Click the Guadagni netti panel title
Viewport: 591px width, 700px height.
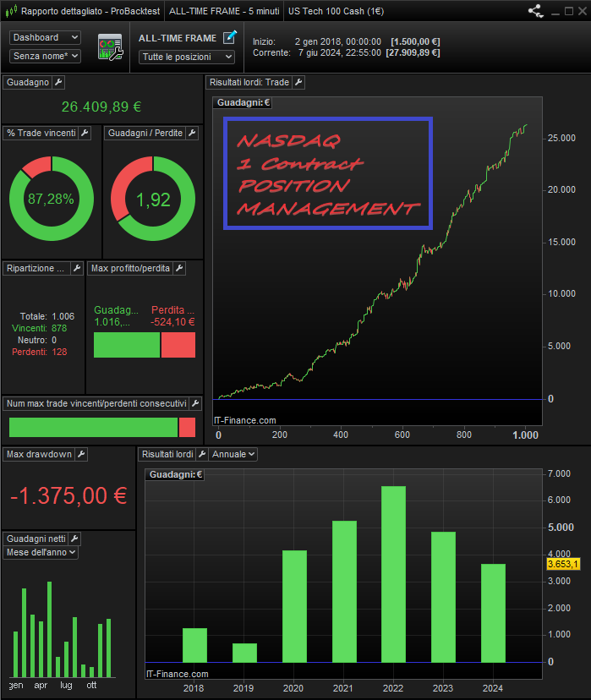(x=36, y=539)
